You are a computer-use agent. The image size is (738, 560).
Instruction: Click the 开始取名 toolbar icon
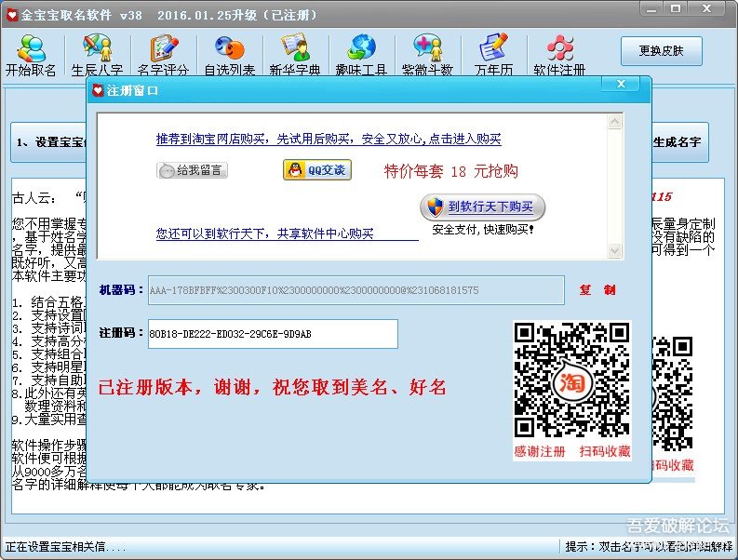point(31,55)
